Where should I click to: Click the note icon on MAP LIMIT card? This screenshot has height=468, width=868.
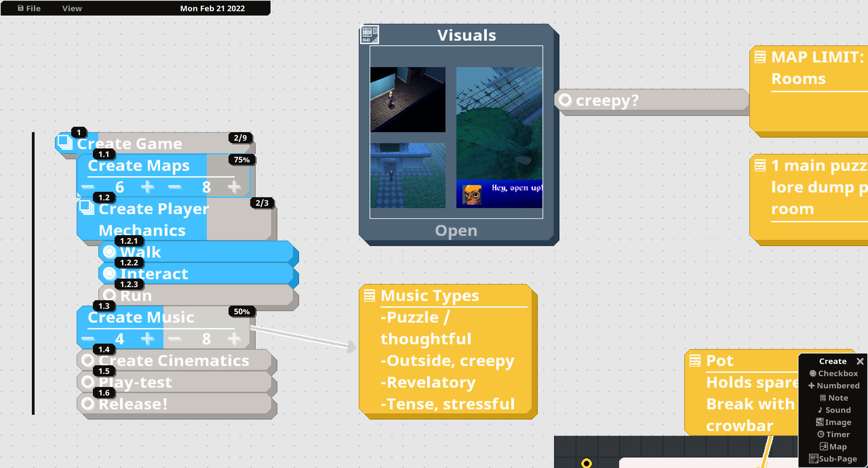point(760,57)
